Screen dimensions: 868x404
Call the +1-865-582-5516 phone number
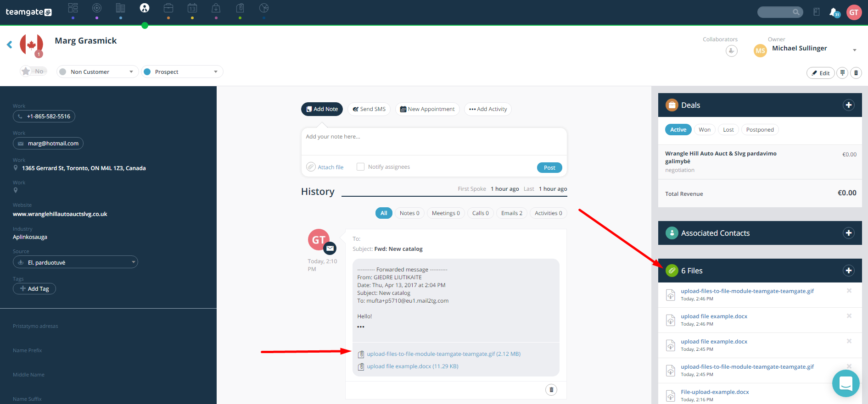(44, 116)
